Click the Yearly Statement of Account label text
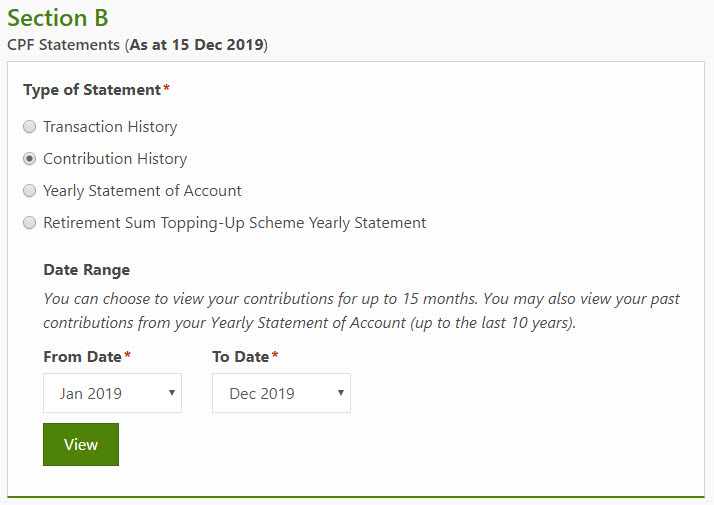This screenshot has height=505, width=714. pyautogui.click(x=142, y=191)
